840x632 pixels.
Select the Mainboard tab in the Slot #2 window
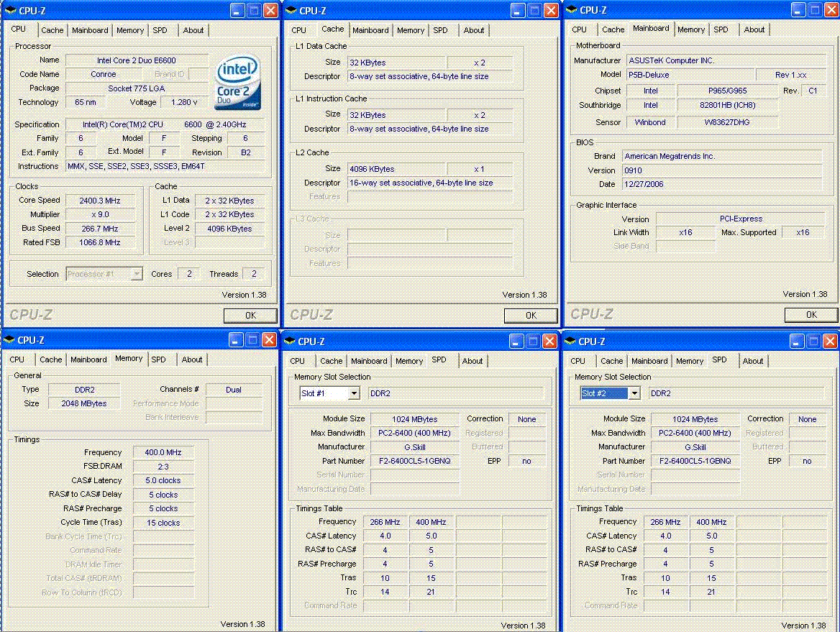[649, 362]
